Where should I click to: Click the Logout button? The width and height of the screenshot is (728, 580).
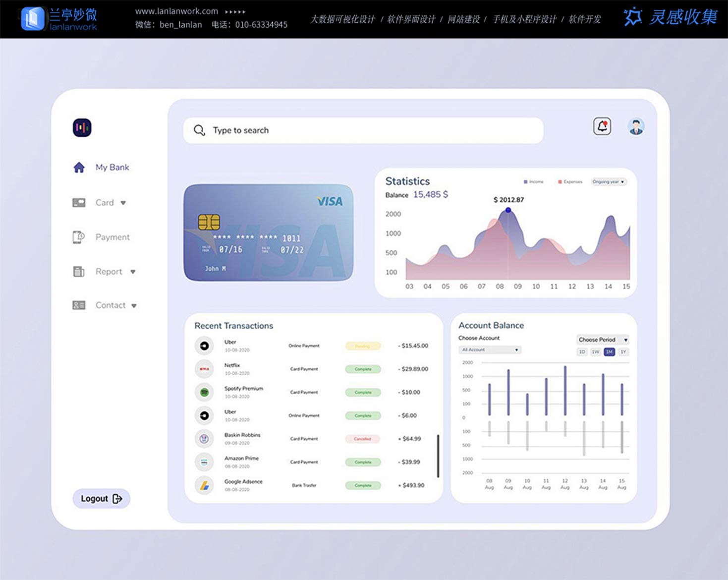tap(101, 499)
